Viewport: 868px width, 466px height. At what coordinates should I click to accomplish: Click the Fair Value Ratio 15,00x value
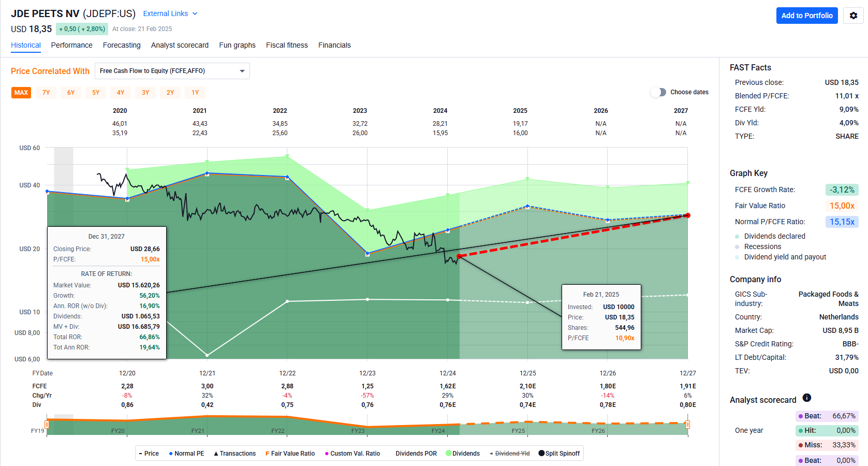click(842, 206)
